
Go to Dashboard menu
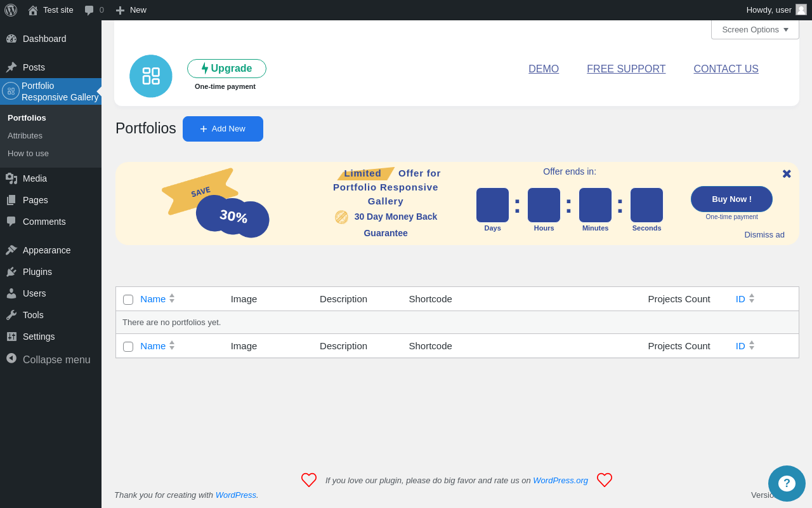(51, 39)
